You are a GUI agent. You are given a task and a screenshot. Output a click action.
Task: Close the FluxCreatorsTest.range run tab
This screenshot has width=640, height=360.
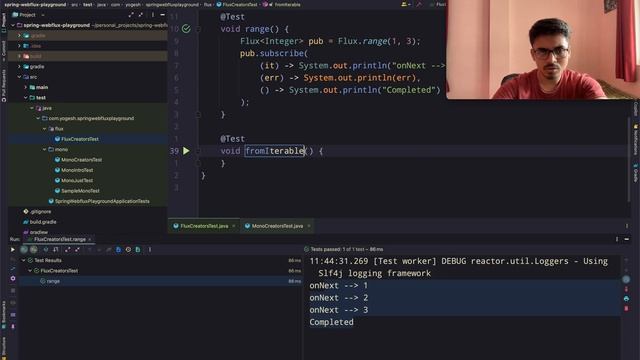[x=90, y=239]
